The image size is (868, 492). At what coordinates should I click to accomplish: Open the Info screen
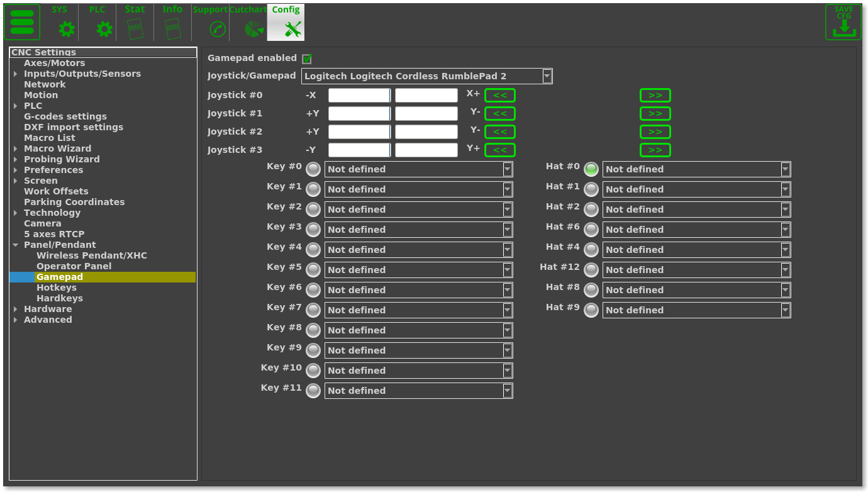pos(172,22)
